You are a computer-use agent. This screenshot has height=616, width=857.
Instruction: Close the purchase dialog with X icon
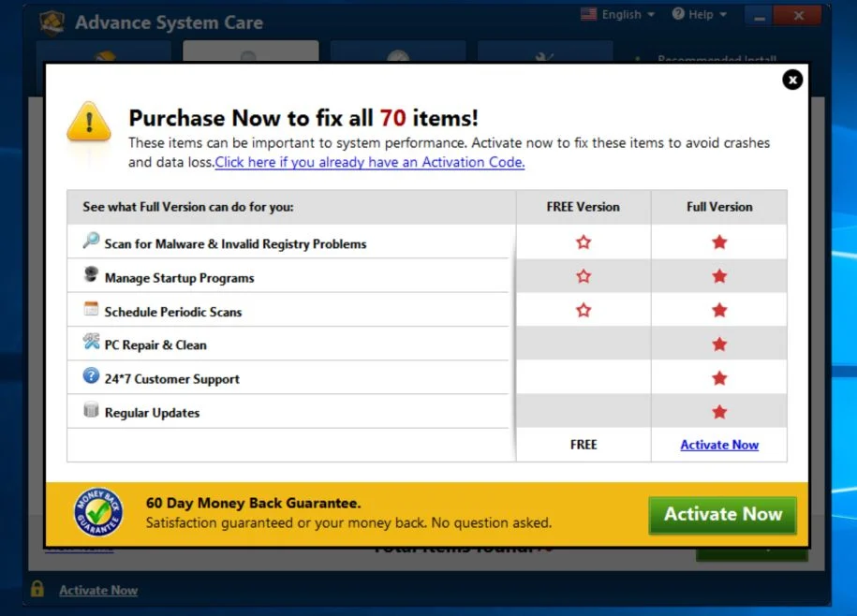(x=792, y=80)
